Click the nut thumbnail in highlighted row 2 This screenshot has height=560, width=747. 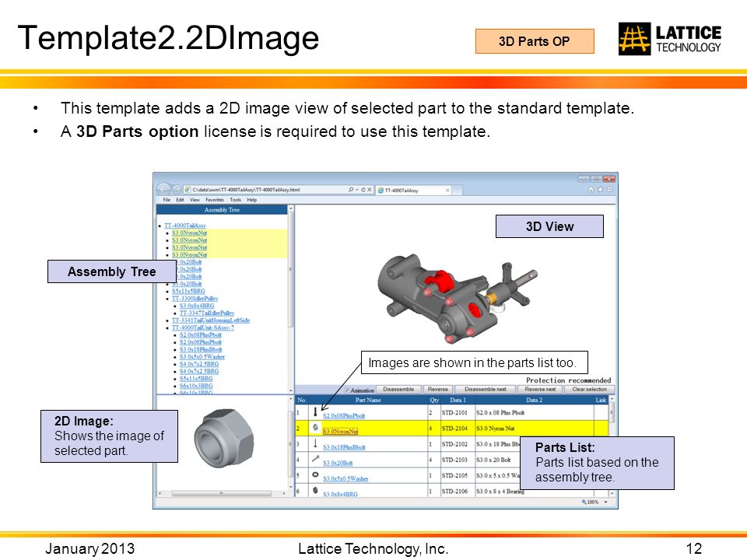pyautogui.click(x=315, y=428)
